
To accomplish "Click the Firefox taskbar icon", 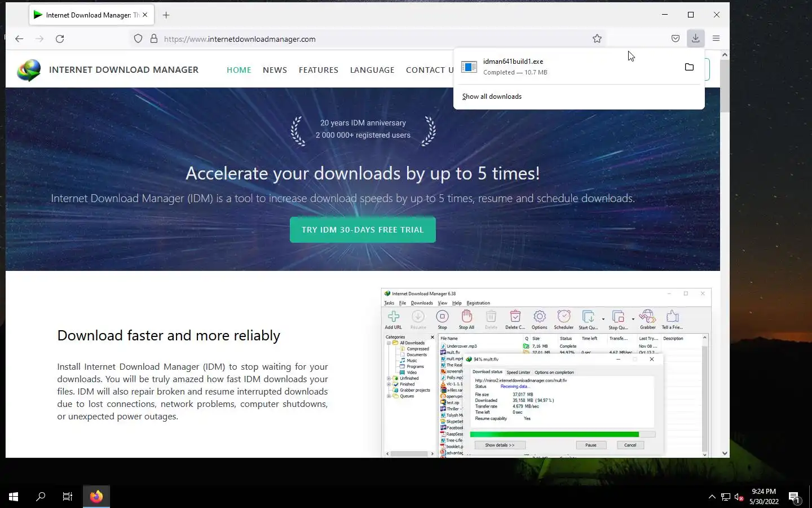I will (96, 497).
